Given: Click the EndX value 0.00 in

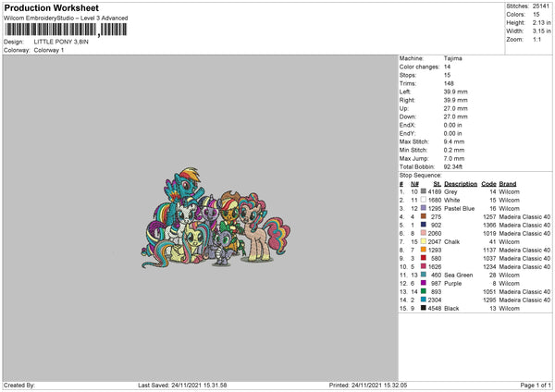Looking at the screenshot, I should click(x=452, y=125).
